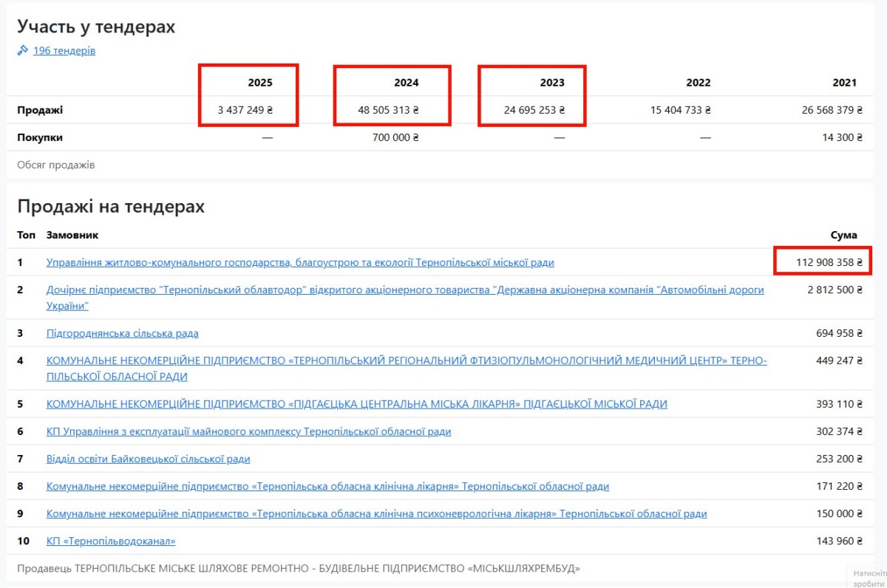Click sales value 26 568 379 ₴
This screenshot has height=588, width=887.
pyautogui.click(x=832, y=110)
